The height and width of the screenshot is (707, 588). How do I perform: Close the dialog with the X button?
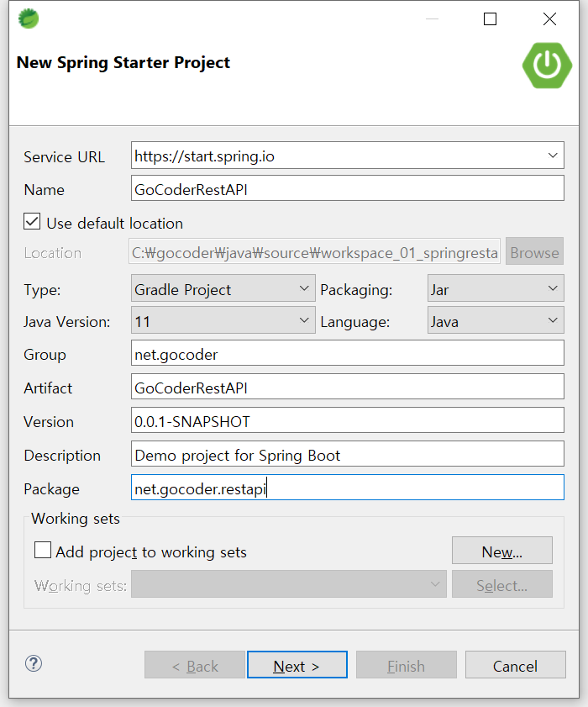click(x=549, y=19)
